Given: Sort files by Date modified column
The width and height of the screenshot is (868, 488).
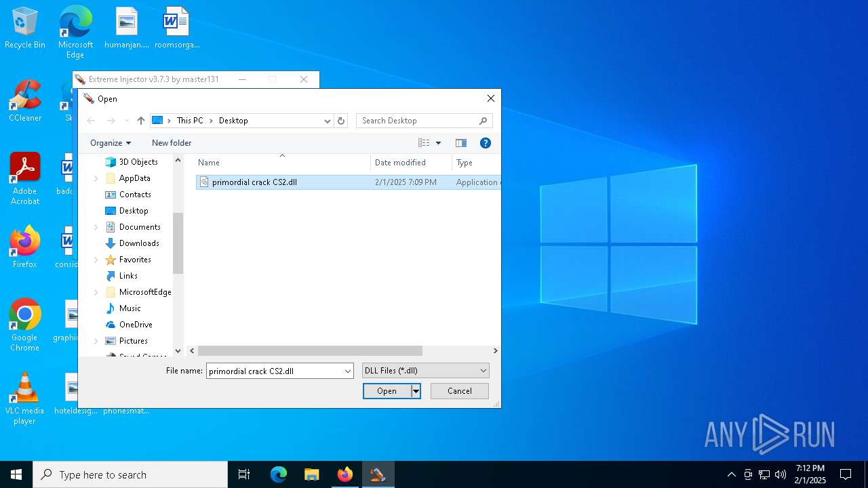Looking at the screenshot, I should point(412,163).
